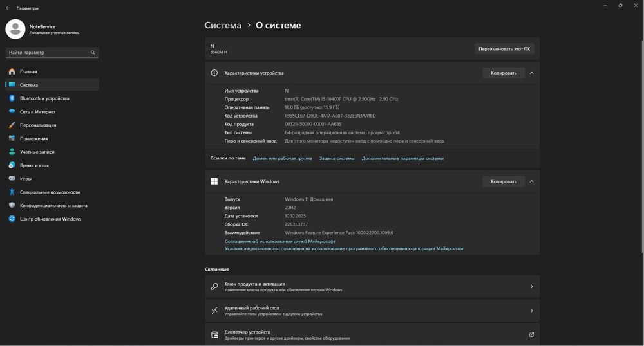Open Конфиденциальность и защита settings

[52, 205]
